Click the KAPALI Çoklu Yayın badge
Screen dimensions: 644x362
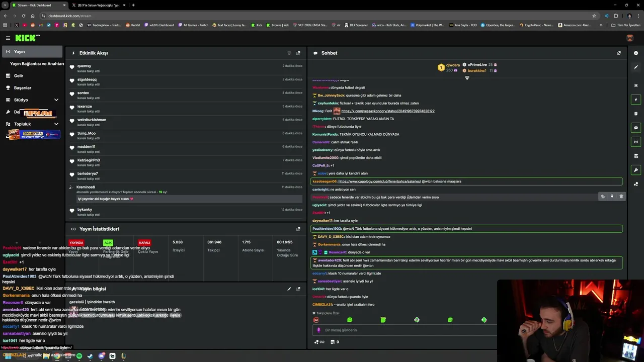tap(144, 243)
